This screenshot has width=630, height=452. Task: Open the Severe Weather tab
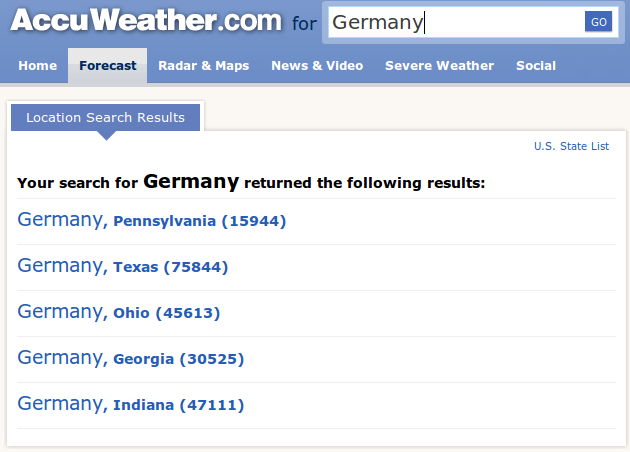tap(440, 65)
